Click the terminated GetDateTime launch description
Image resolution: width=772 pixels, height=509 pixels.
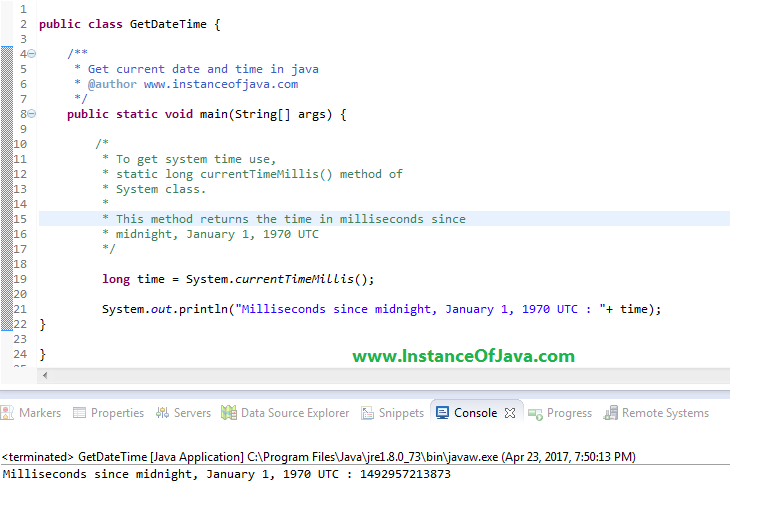pyautogui.click(x=319, y=457)
